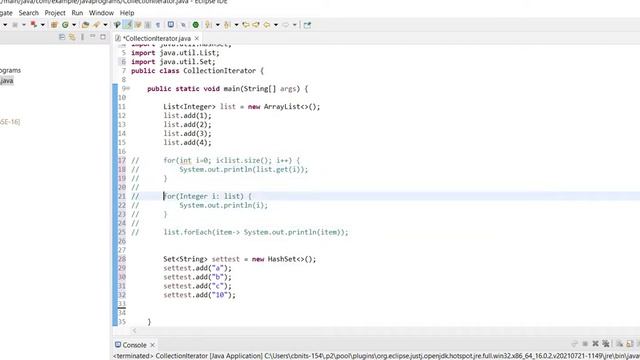Click the Collapse All icon in Package Explorer
This screenshot has height=360, width=640.
62,37
